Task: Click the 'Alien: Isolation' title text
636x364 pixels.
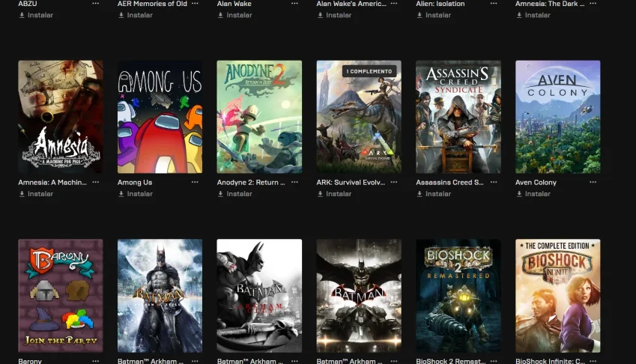Action: tap(440, 4)
